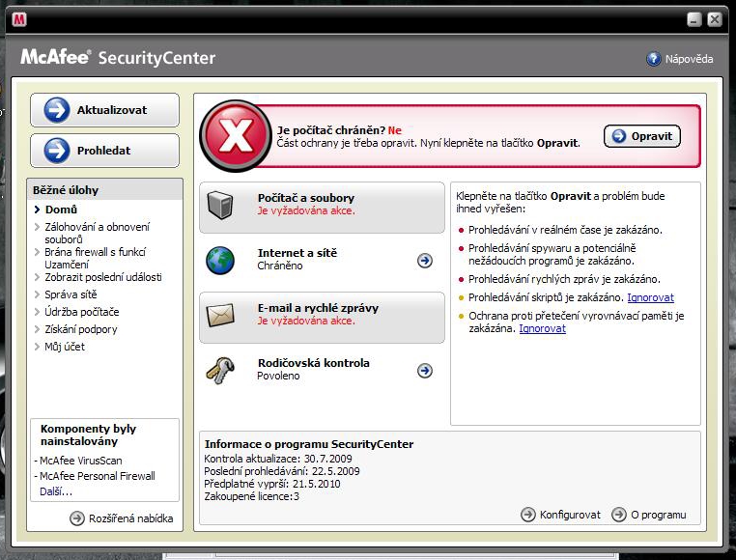Click the computer tower icon
The width and height of the screenshot is (736, 560).
point(220,205)
